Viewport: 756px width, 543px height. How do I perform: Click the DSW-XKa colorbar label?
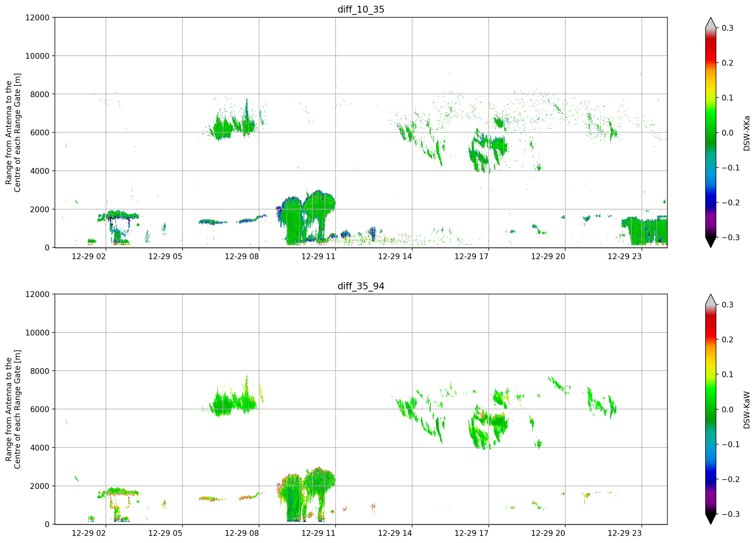746,133
